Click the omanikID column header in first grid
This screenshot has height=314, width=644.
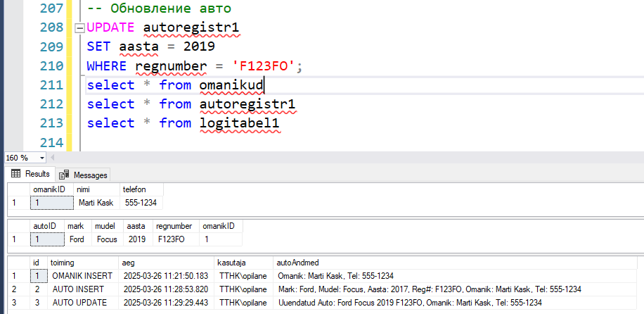pos(52,189)
